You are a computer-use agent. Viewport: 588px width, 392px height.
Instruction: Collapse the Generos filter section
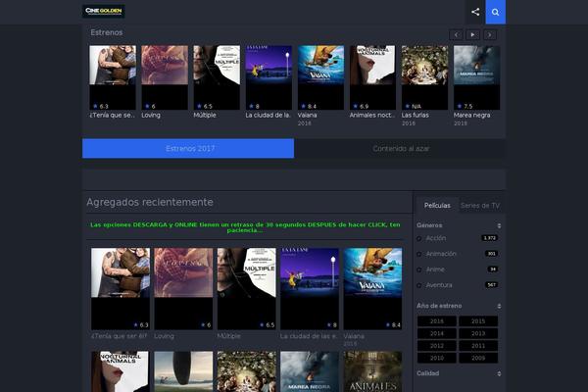point(459,225)
